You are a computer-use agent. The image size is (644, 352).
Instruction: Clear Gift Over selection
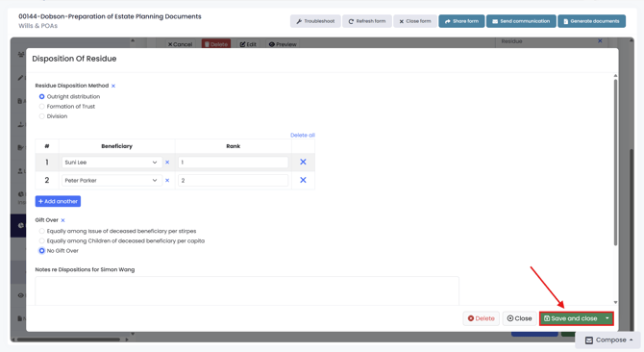[62, 220]
